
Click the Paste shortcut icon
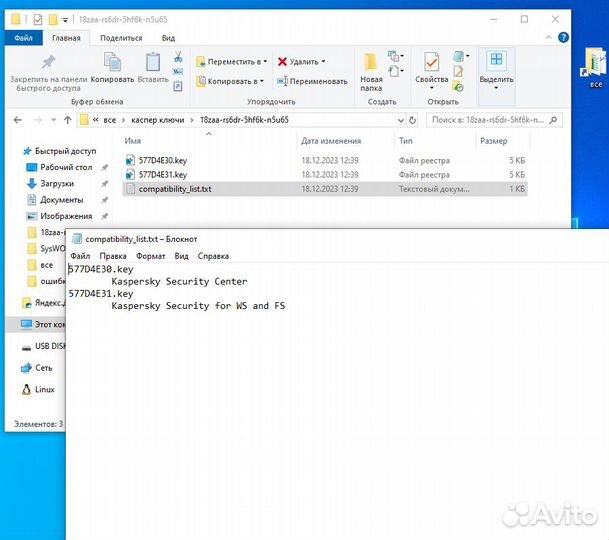[178, 86]
